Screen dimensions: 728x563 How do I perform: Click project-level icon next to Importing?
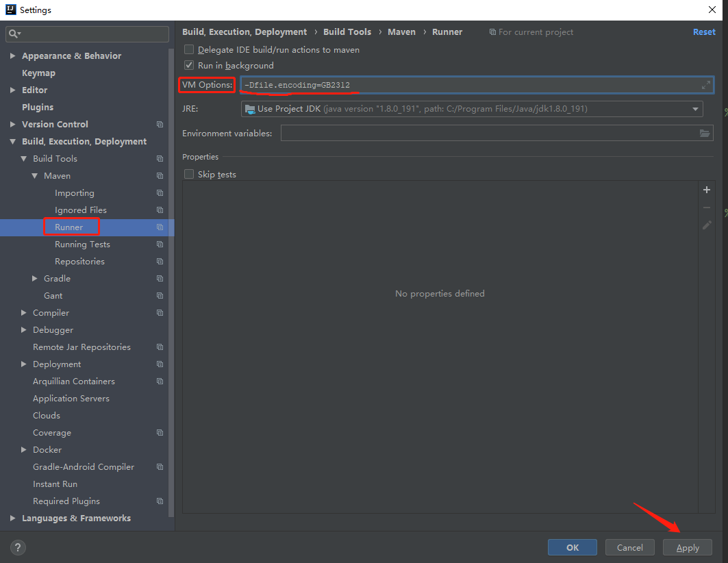(160, 193)
